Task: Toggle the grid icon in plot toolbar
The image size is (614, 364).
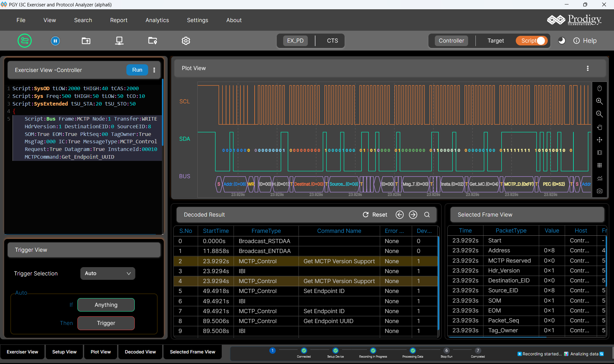Action: (599, 165)
